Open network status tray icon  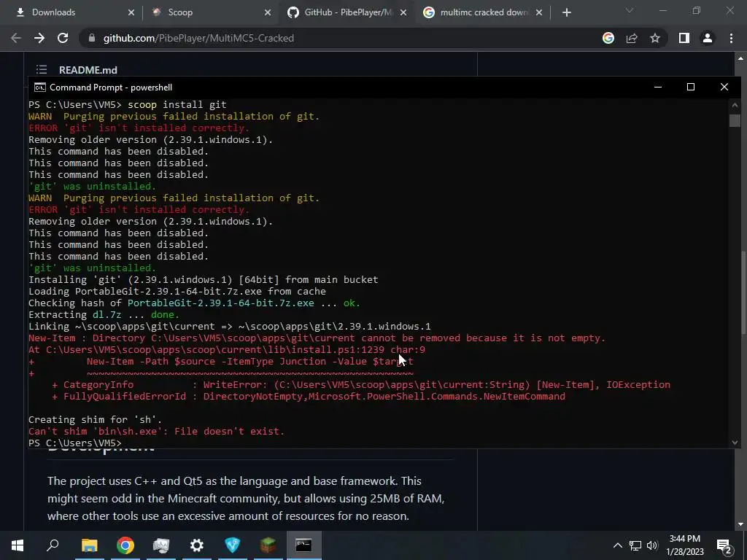click(x=635, y=545)
